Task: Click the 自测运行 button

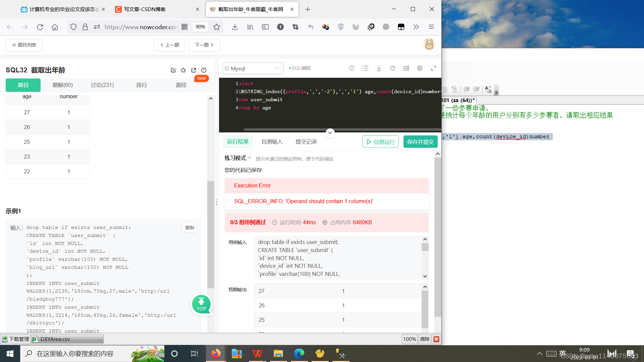Action: (x=380, y=142)
